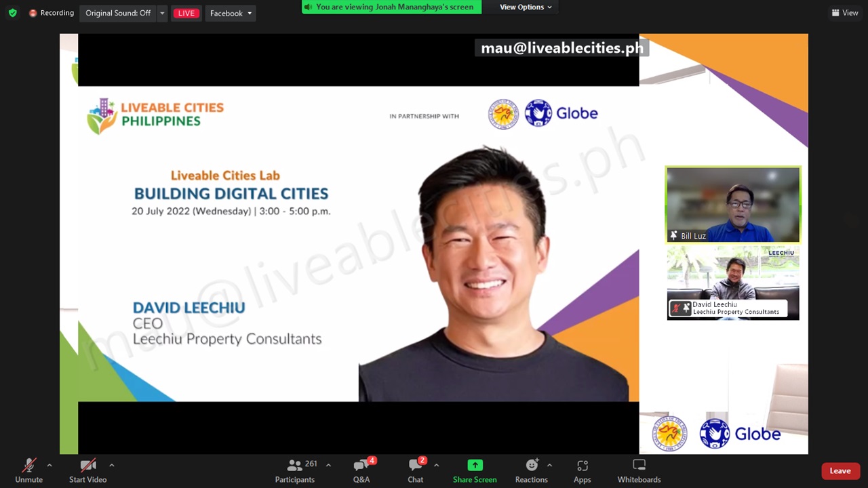Click the red Leave button
Screen dimensions: 868x488
click(x=840, y=471)
